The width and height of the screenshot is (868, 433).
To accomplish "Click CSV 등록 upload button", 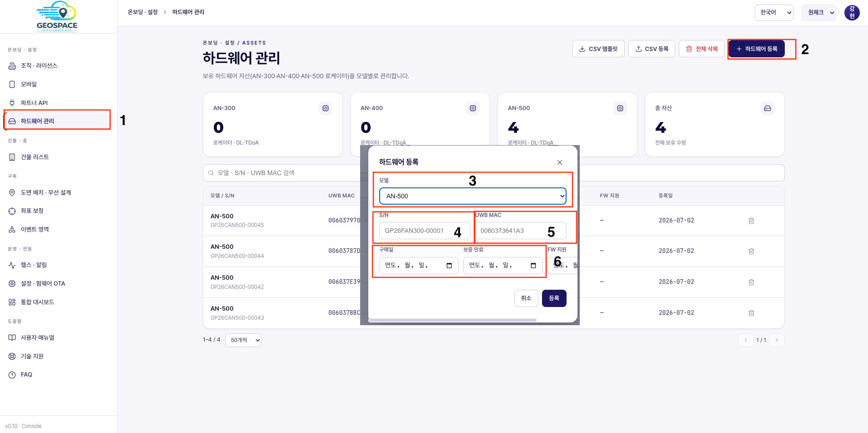I will tap(652, 49).
